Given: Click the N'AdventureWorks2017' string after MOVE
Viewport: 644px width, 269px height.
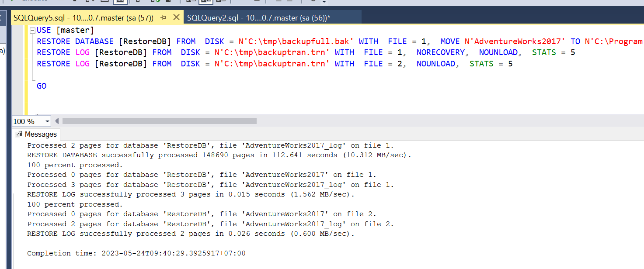Looking at the screenshot, I should coord(515,41).
